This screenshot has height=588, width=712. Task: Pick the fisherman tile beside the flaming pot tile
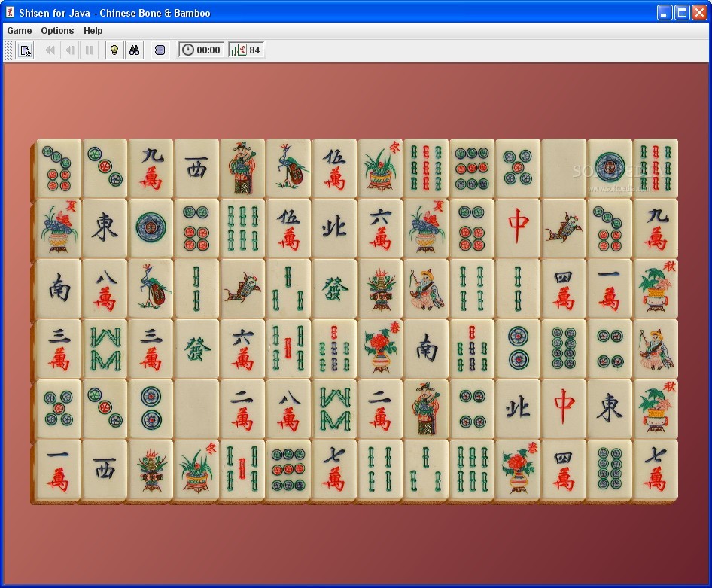(426, 288)
